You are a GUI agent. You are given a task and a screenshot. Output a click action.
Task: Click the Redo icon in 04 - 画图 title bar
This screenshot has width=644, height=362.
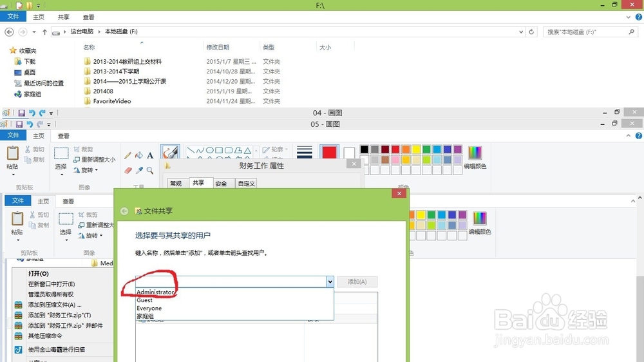[x=43, y=113]
